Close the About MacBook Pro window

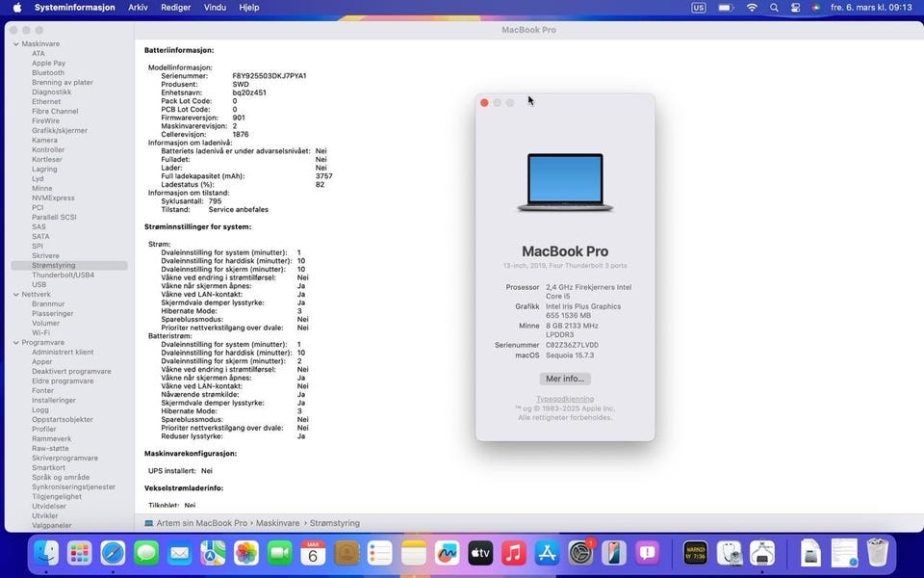pyautogui.click(x=484, y=103)
